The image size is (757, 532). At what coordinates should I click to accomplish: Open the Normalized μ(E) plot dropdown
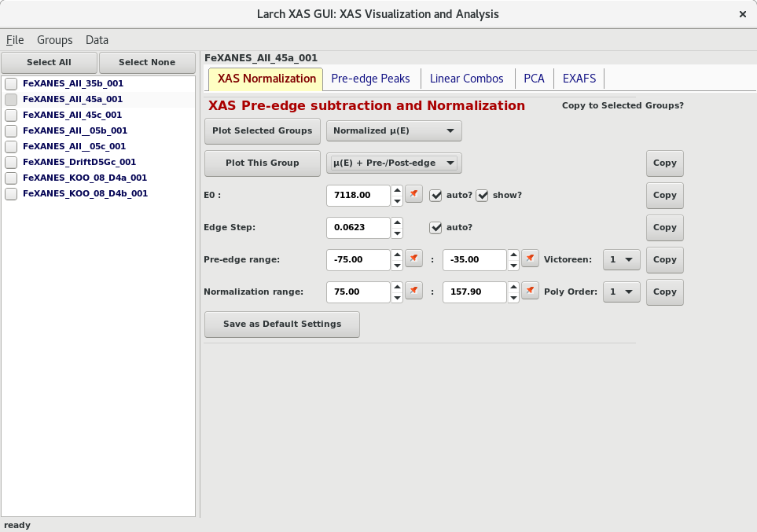tap(394, 130)
